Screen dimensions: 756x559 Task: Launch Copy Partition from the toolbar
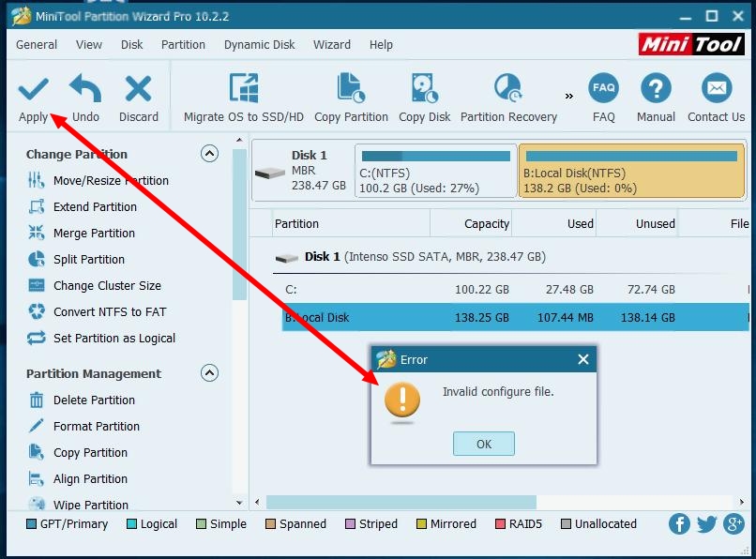point(351,98)
